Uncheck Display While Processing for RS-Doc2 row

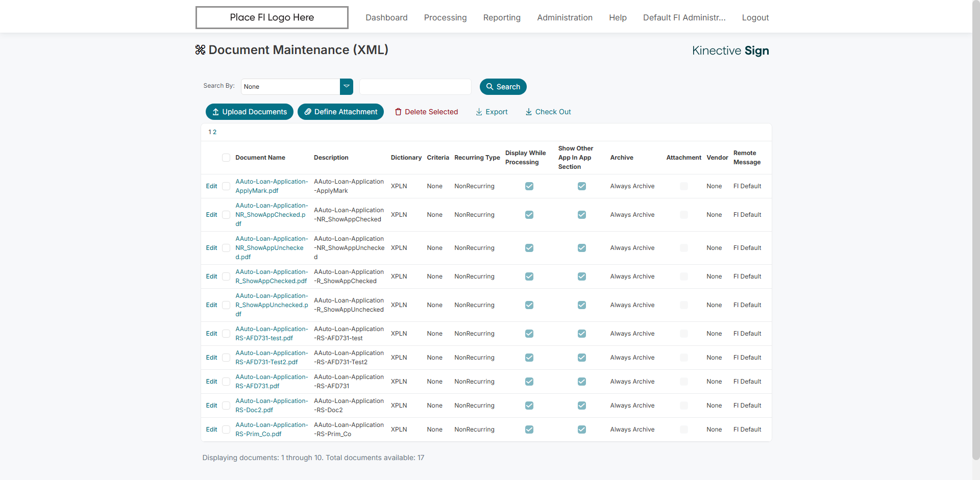click(529, 406)
